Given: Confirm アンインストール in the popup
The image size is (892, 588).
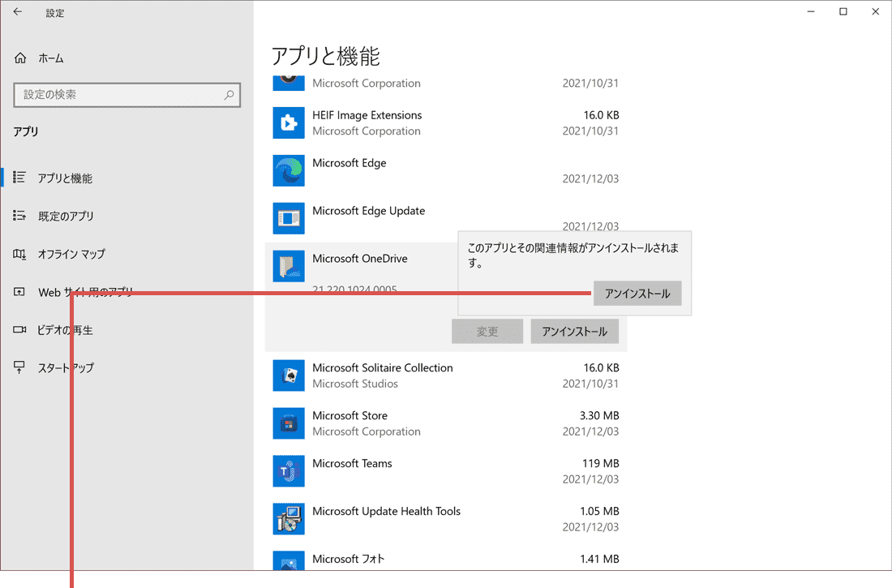Looking at the screenshot, I should (637, 294).
